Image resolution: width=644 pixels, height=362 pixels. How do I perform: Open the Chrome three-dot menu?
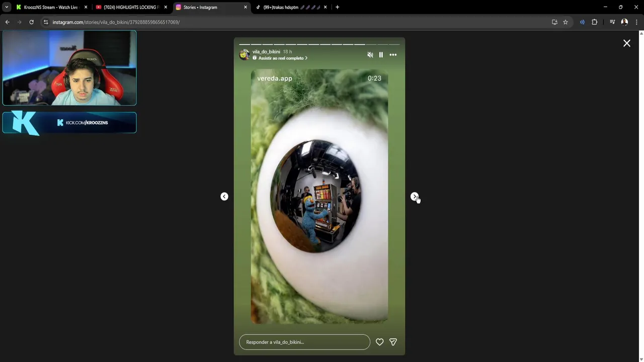[x=636, y=22]
